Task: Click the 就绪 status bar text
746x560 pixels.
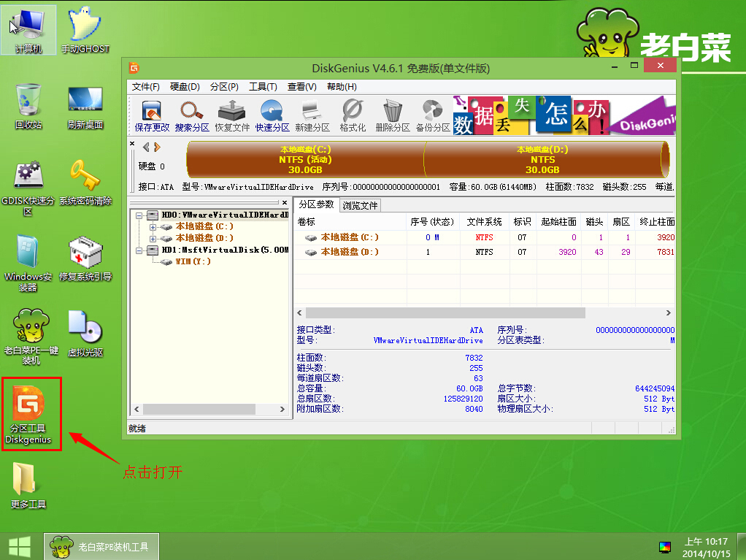Action: coord(137,429)
